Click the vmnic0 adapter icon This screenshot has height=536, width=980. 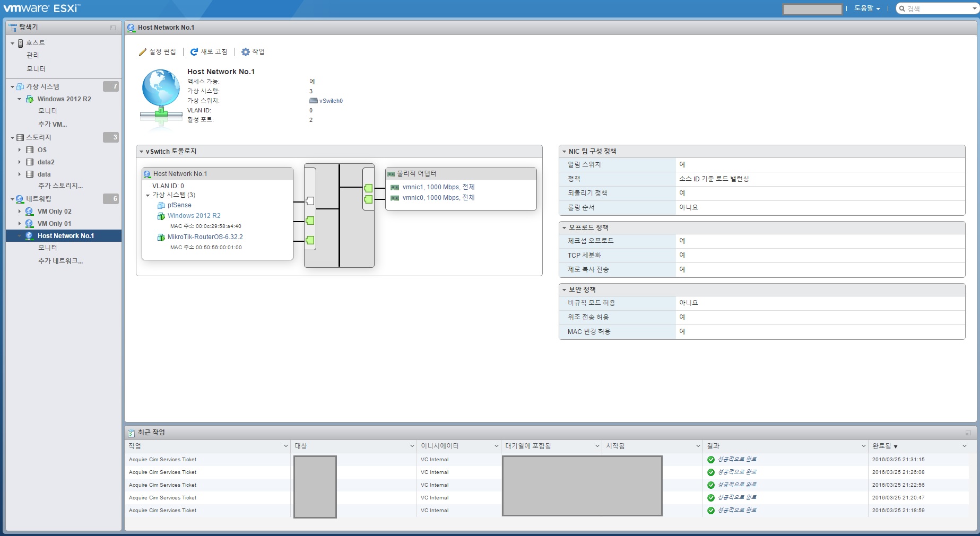pyautogui.click(x=395, y=198)
